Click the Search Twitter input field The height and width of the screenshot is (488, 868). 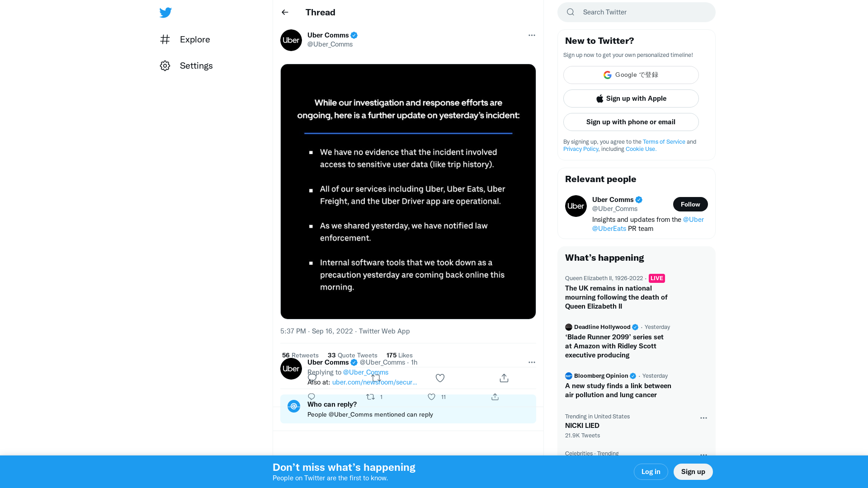633,12
